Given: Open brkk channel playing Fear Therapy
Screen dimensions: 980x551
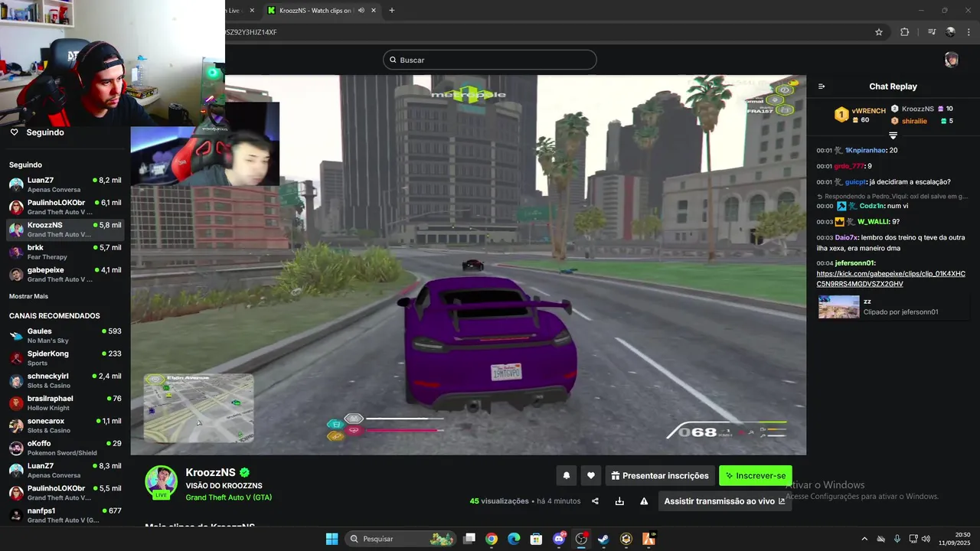Looking at the screenshot, I should pos(64,252).
